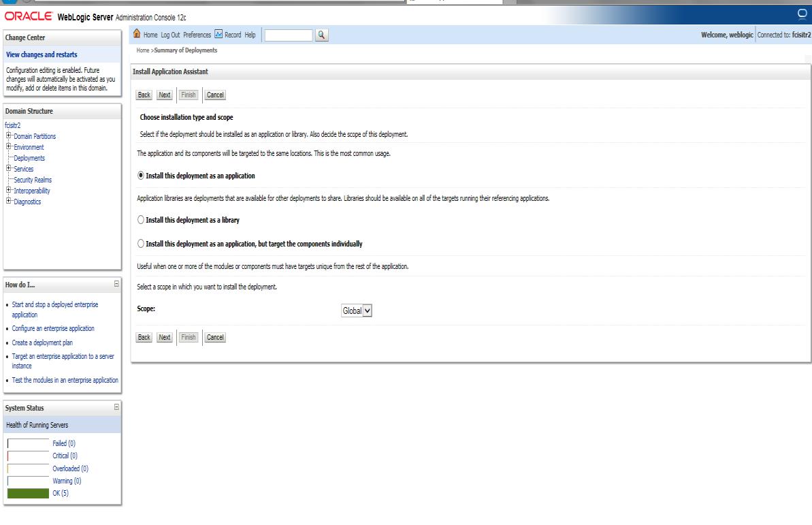Open Target an enterprise application link

[63, 361]
